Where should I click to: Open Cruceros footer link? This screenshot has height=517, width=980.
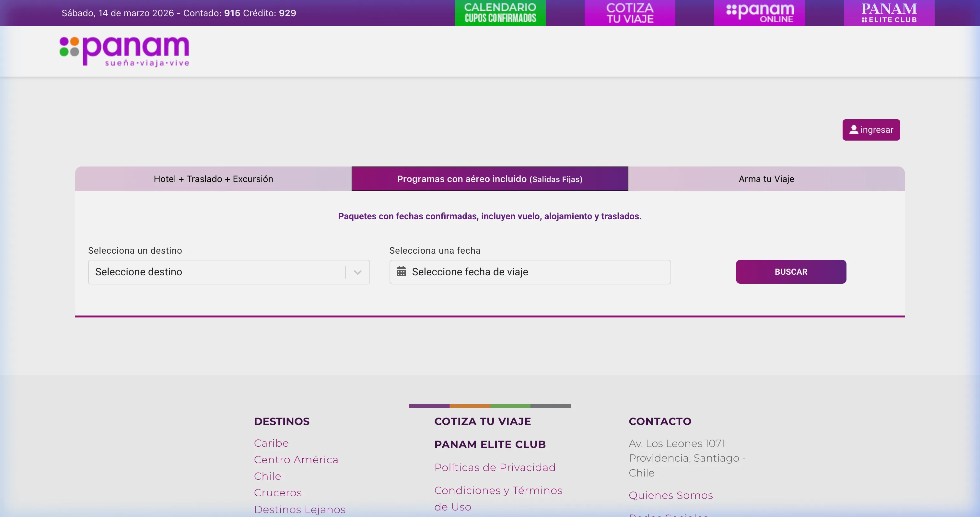pos(278,493)
